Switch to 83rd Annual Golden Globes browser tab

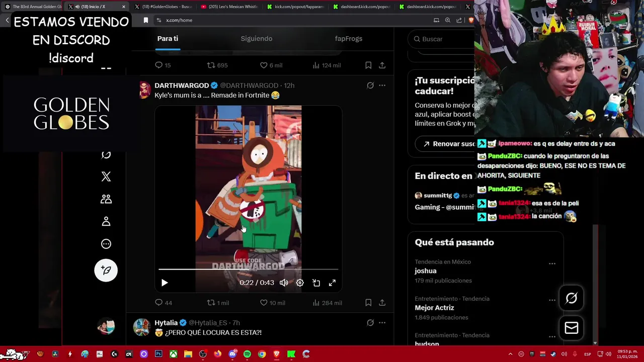(x=33, y=7)
